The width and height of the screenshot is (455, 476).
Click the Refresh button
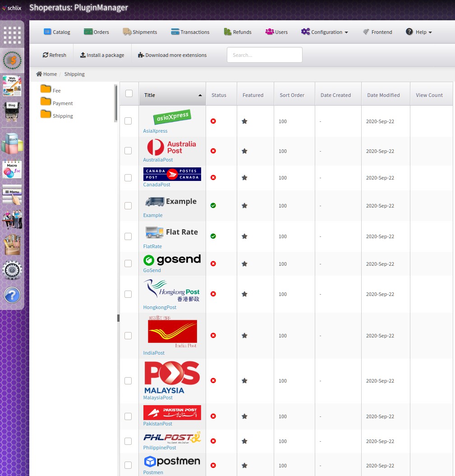pos(54,55)
